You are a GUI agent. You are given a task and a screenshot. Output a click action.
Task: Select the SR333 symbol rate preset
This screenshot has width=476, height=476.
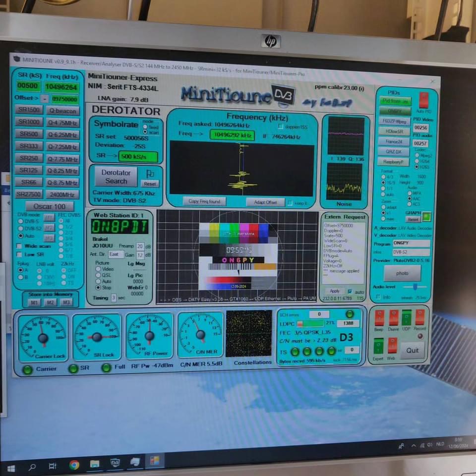[x=29, y=146]
